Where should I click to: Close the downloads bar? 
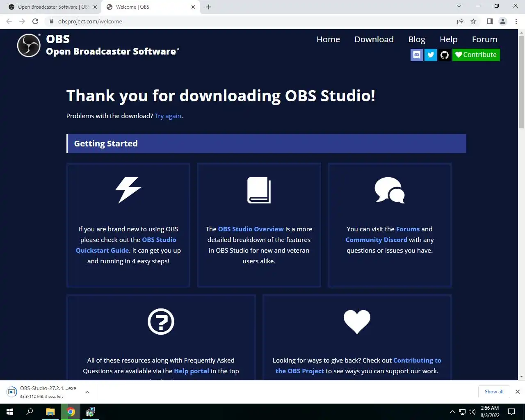pyautogui.click(x=518, y=392)
